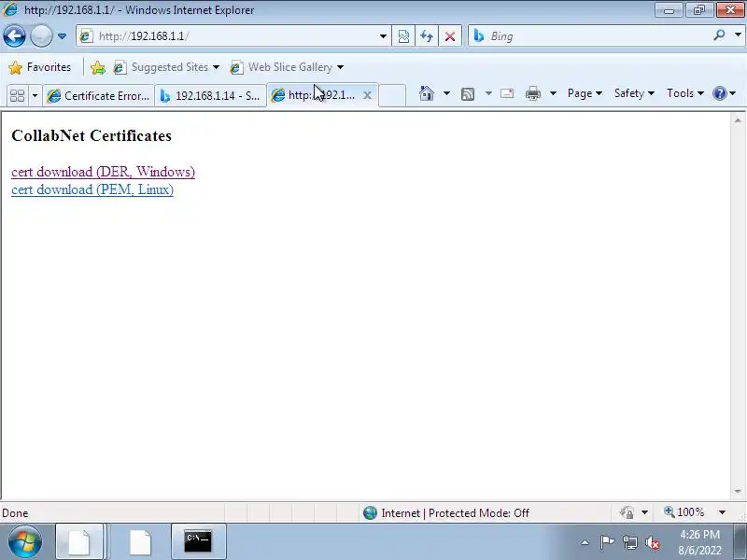The image size is (747, 560).
Task: Click the scrollbar down arrow
Action: click(738, 492)
